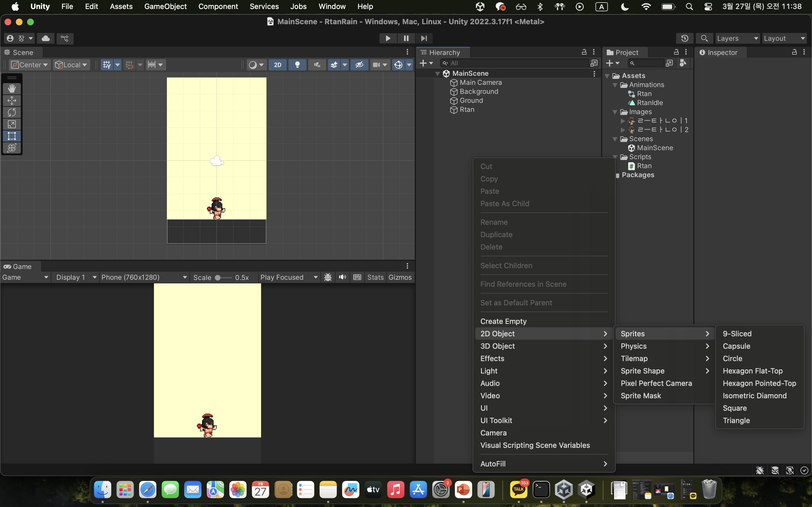Select the Rotate tool

pos(12,112)
